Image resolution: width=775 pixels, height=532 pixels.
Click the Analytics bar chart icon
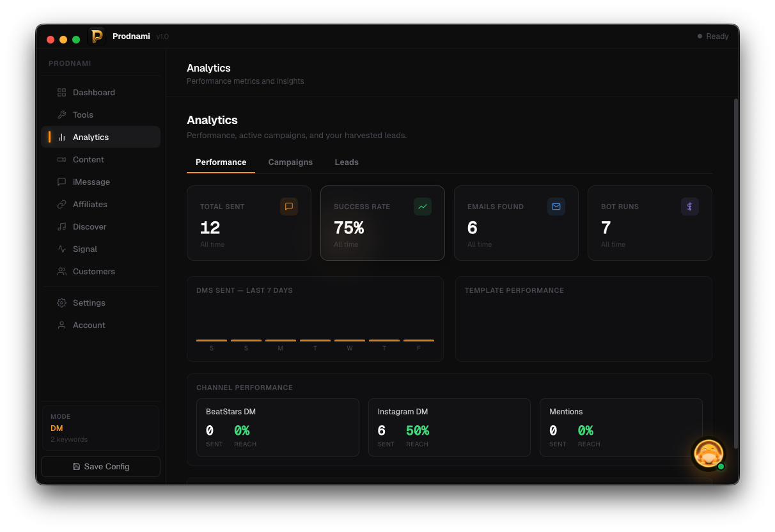pyautogui.click(x=61, y=137)
